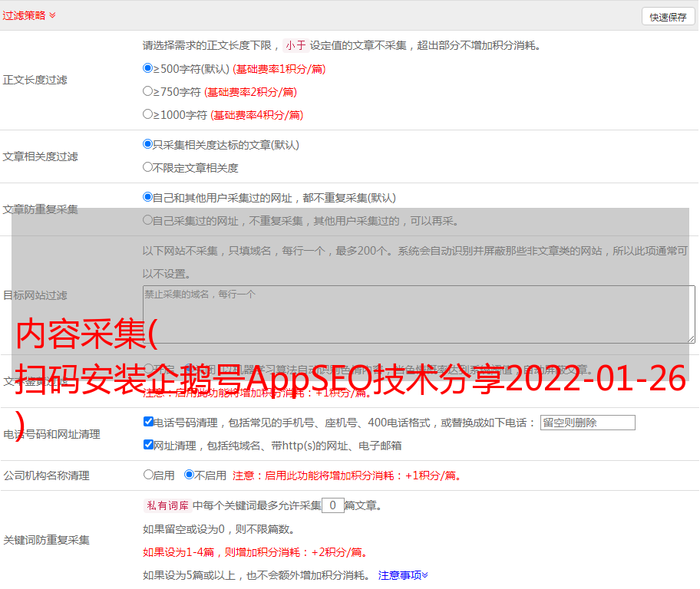The width and height of the screenshot is (700, 589).
Task: Click the per-keyword article count field
Action: [x=332, y=506]
